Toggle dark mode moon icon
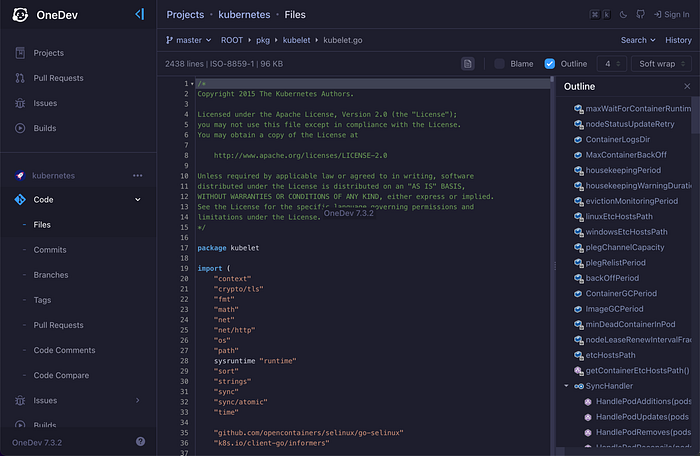Image resolution: width=700 pixels, height=456 pixels. 623,15
